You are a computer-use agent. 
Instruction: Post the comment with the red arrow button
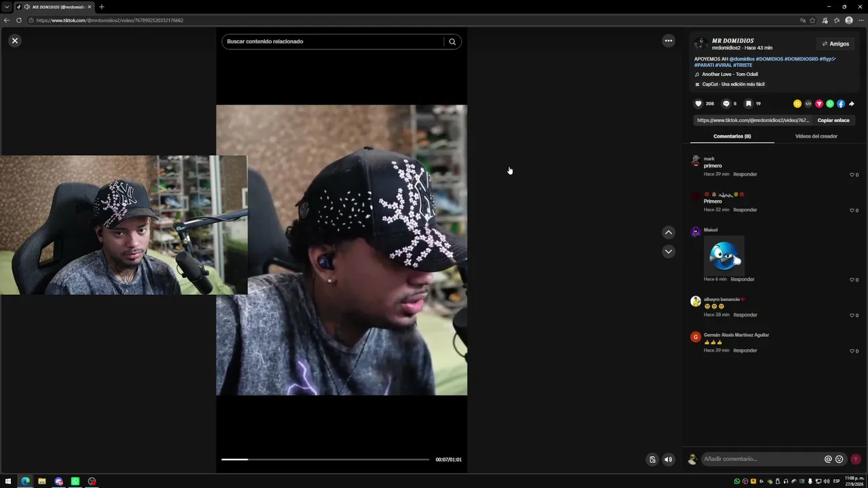856,459
